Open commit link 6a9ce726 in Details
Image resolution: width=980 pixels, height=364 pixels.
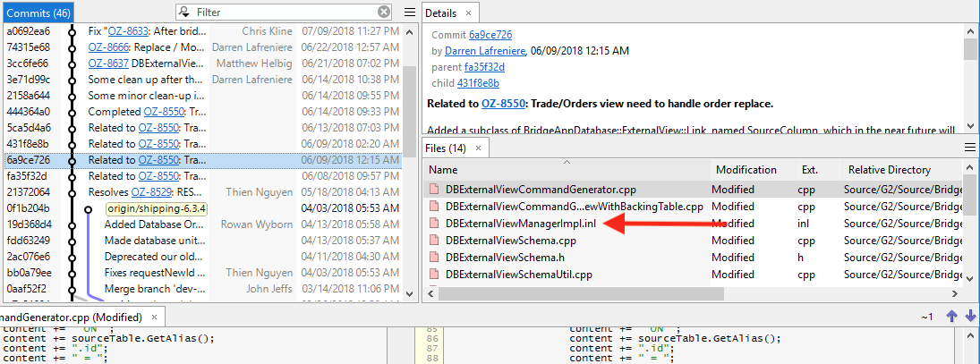490,35
